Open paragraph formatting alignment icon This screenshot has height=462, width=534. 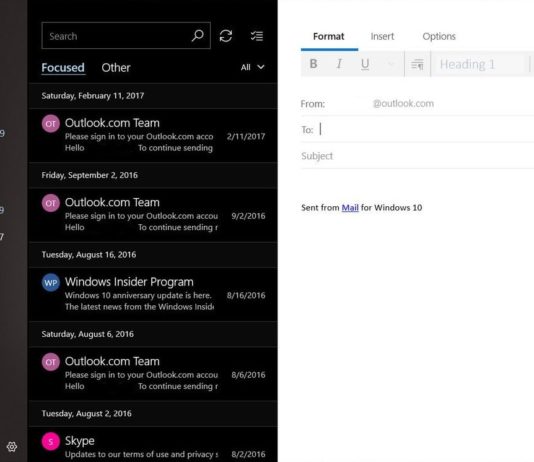pyautogui.click(x=417, y=64)
